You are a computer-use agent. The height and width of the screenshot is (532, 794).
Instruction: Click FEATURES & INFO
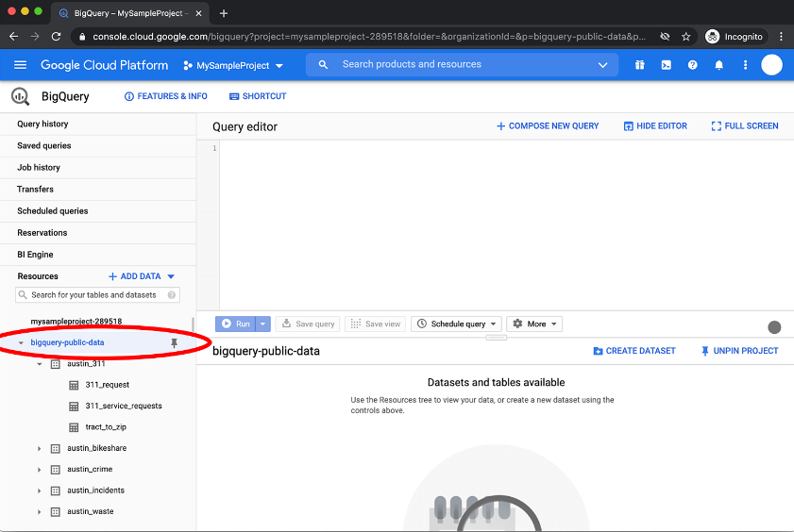(x=165, y=96)
